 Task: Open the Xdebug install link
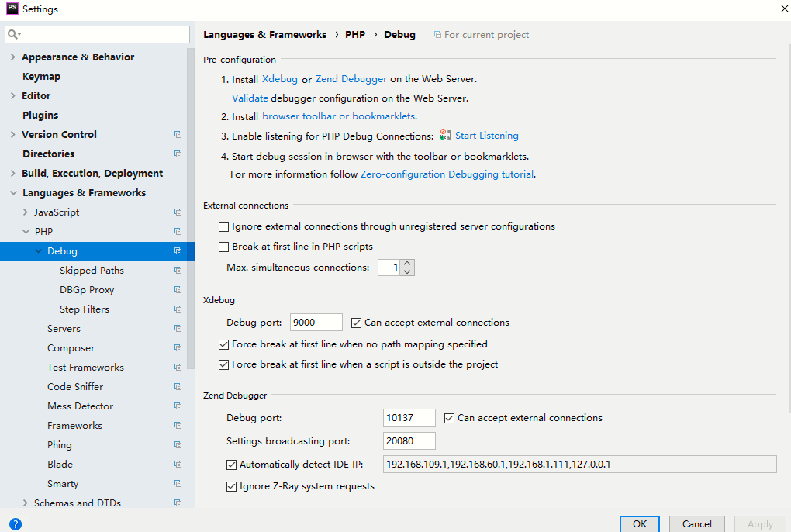click(x=279, y=79)
